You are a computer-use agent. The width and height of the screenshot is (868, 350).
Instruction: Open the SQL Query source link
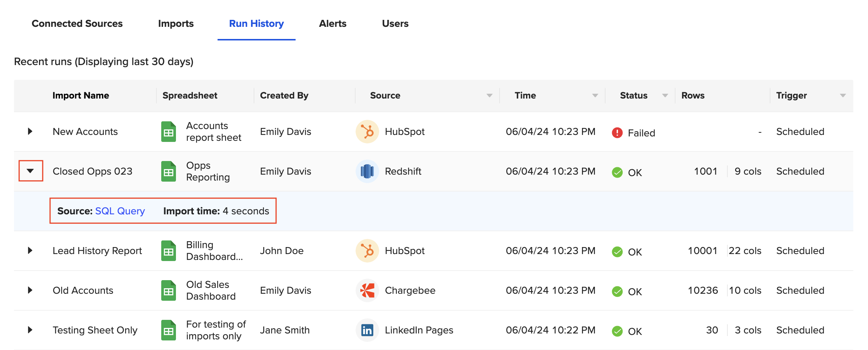[120, 211]
